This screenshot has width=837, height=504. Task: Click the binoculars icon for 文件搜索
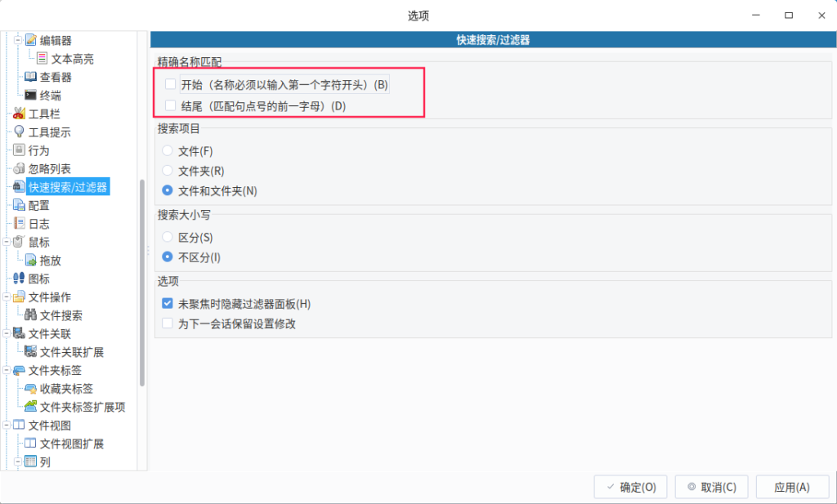31,315
